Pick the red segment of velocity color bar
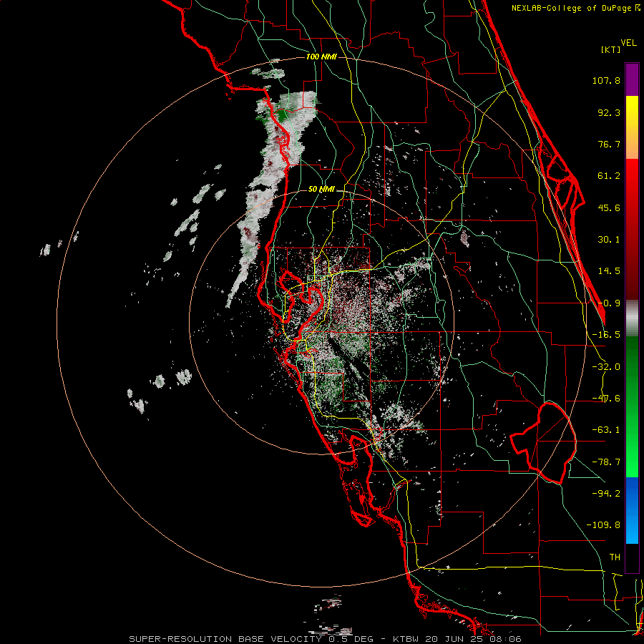Viewport: 644px width, 644px height. (632, 229)
